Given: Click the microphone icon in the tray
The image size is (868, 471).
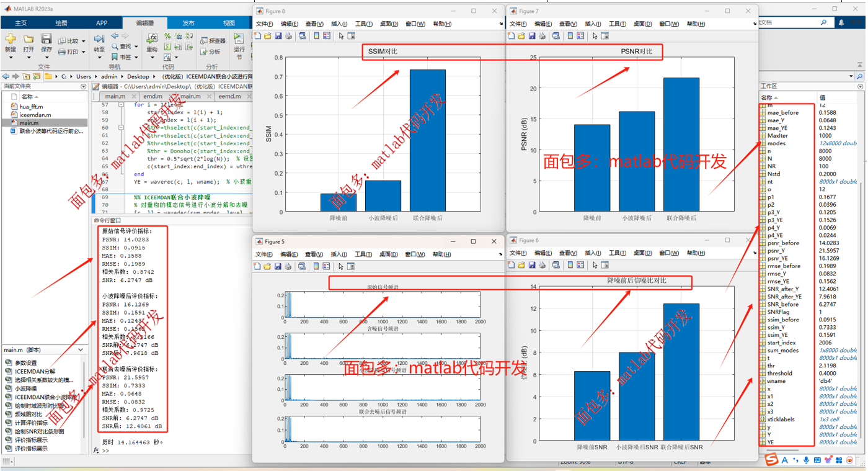Looking at the screenshot, I should coord(806,460).
